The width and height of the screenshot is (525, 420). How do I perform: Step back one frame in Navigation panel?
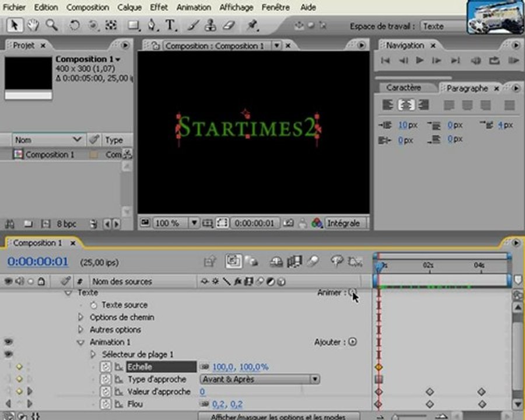click(x=403, y=61)
